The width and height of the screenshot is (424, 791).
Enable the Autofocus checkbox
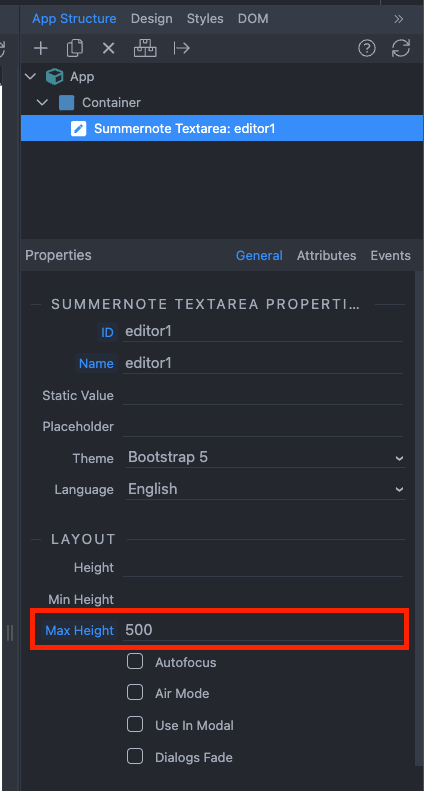click(x=135, y=661)
